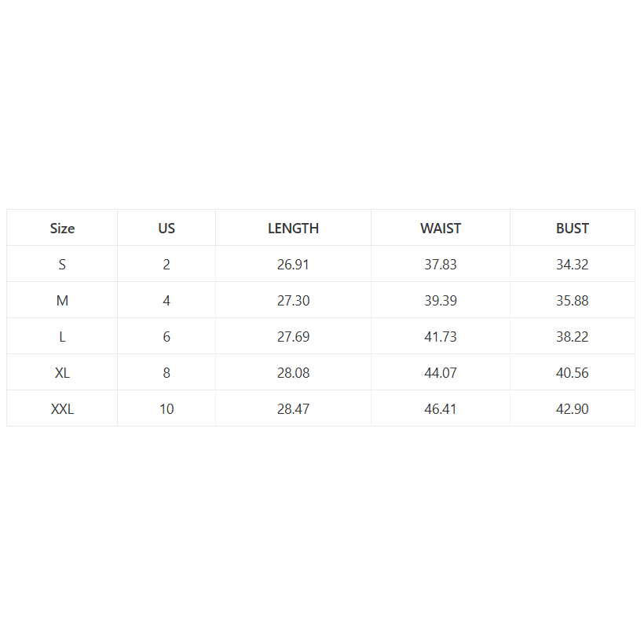644x644 pixels.
Task: Click the Size column header
Action: coord(62,228)
